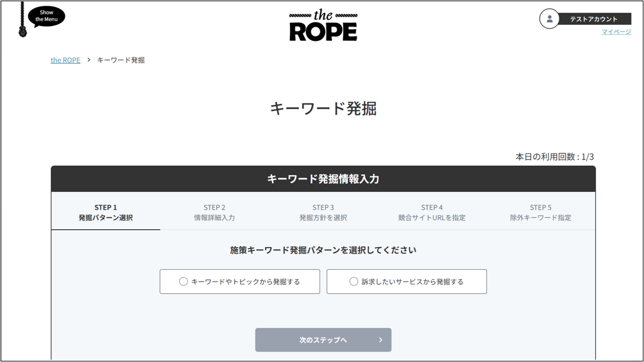
Task: Click the user avatar icon
Action: (x=549, y=19)
